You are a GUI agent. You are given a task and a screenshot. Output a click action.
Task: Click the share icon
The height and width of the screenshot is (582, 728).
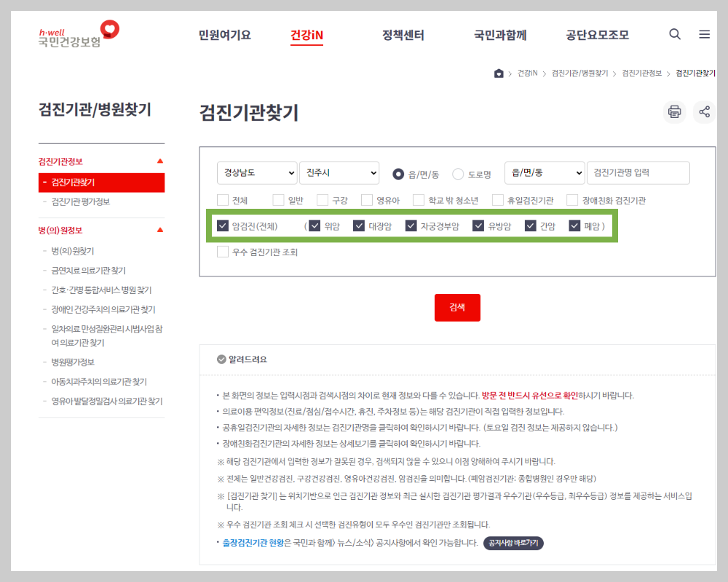click(704, 112)
